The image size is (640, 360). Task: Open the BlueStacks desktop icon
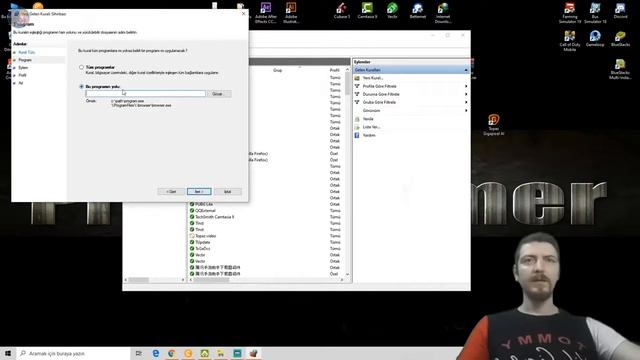(620, 38)
